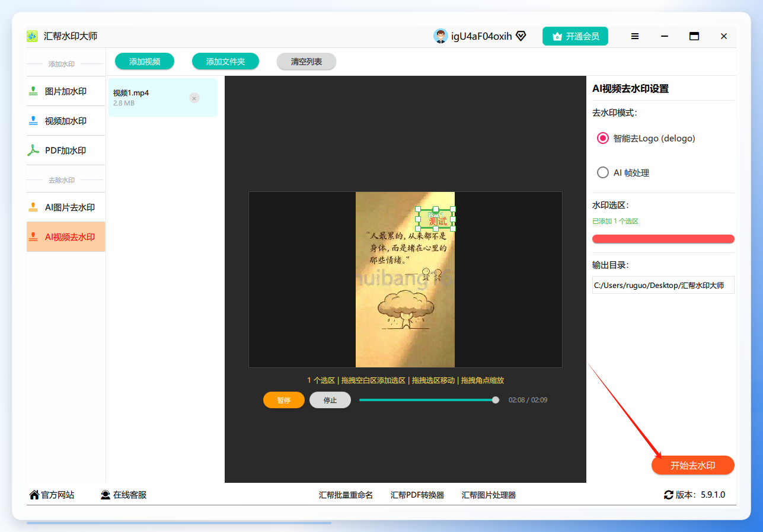Click the VIP diamond badge icon
Viewport: 763px width, 532px height.
point(521,36)
